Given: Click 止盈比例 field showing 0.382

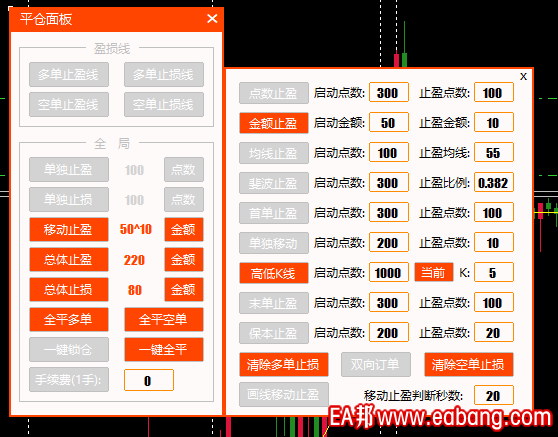Looking at the screenshot, I should [494, 183].
